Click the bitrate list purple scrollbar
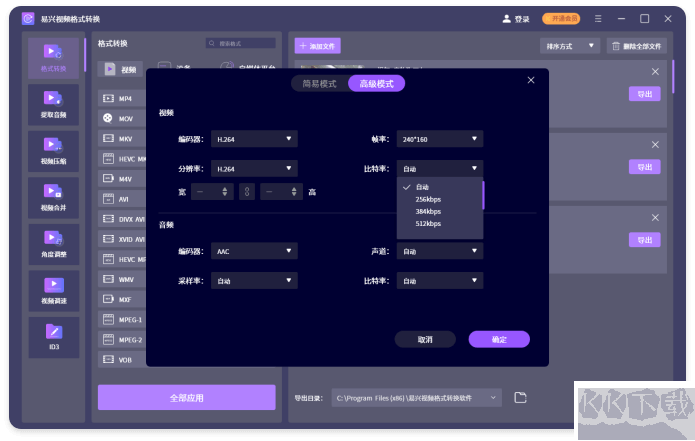The width and height of the screenshot is (695, 441). click(x=482, y=195)
